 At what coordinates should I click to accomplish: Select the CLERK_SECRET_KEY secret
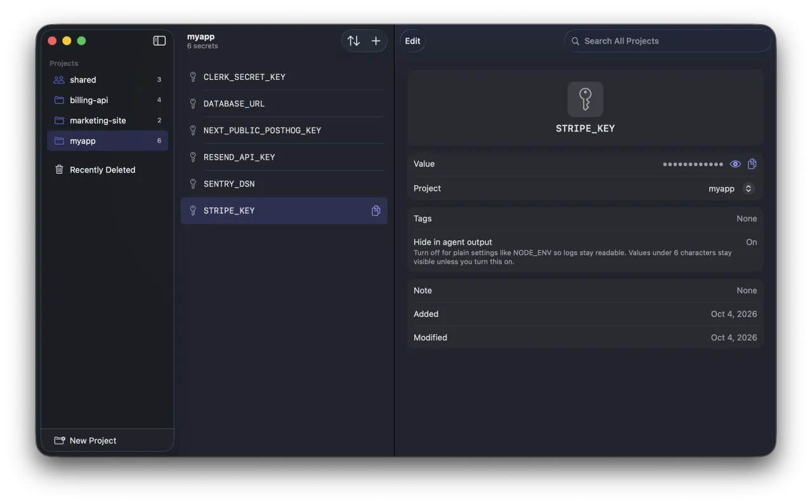point(284,77)
